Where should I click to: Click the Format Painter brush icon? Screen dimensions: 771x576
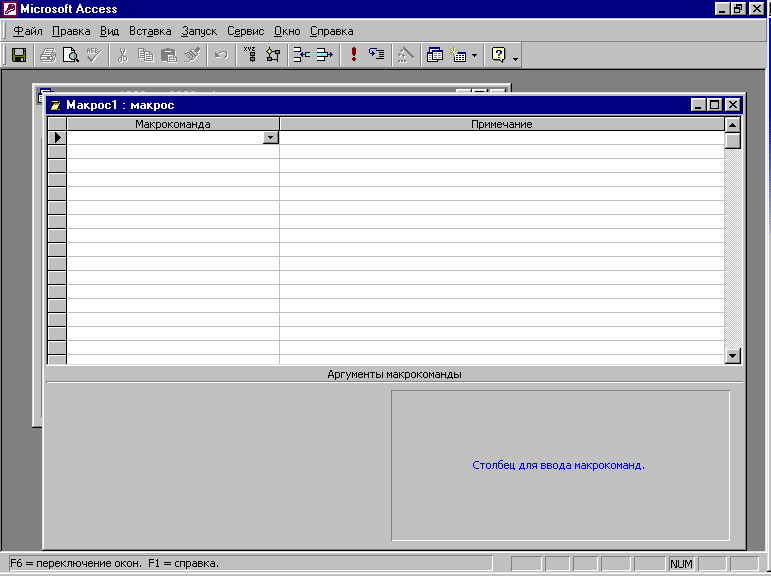(192, 55)
